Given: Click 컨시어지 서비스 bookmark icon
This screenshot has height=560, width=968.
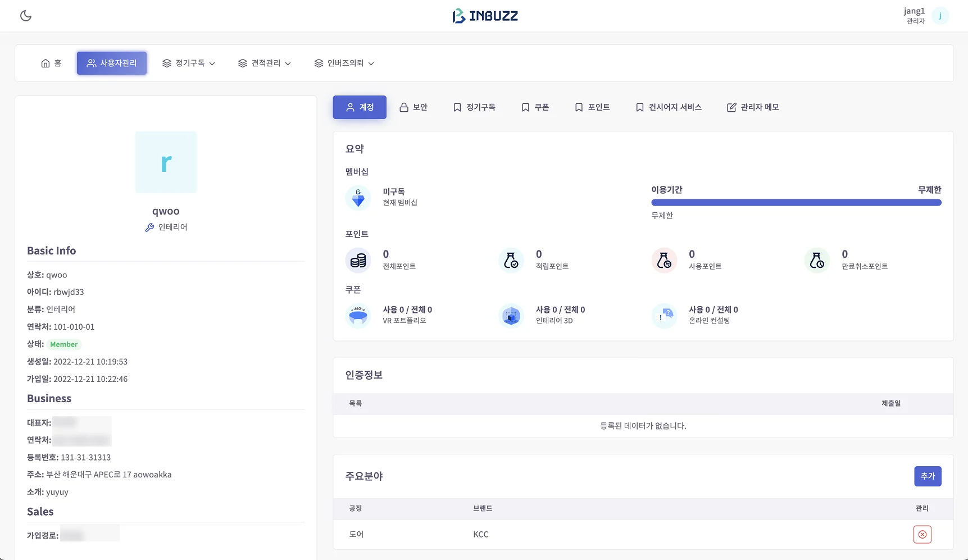Looking at the screenshot, I should [x=640, y=107].
